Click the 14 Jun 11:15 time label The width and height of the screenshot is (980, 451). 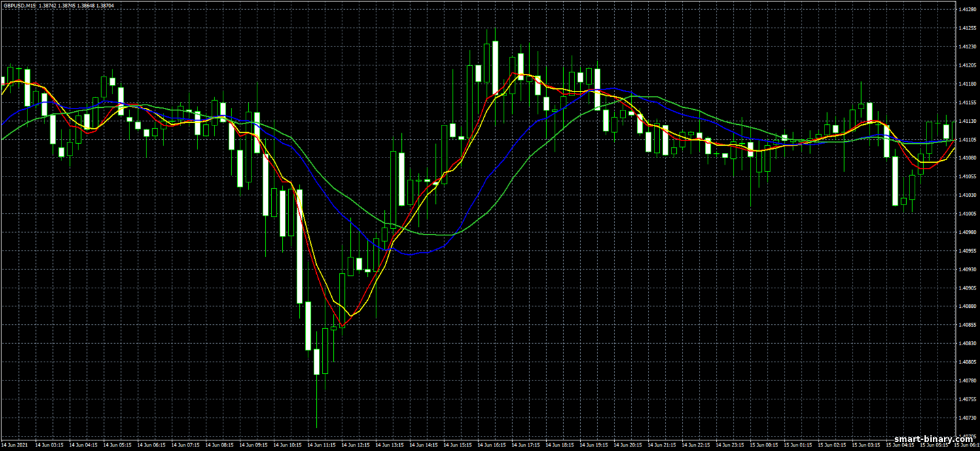[321, 444]
